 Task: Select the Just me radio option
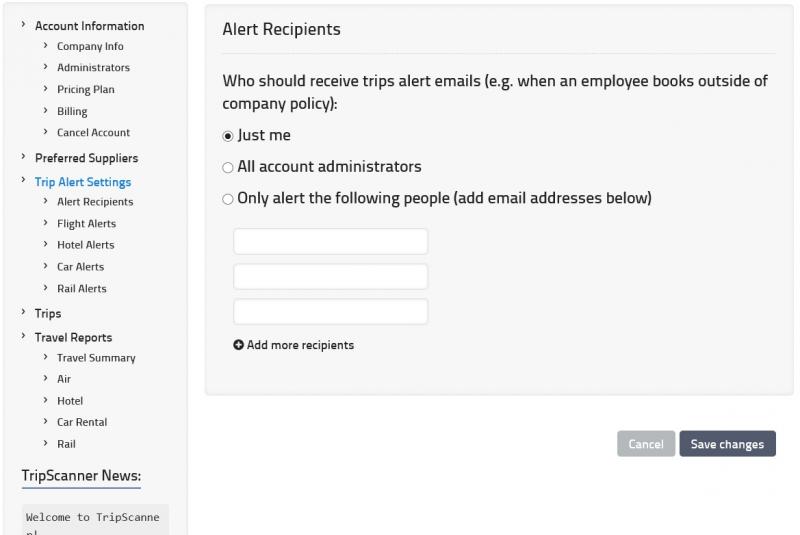(228, 136)
